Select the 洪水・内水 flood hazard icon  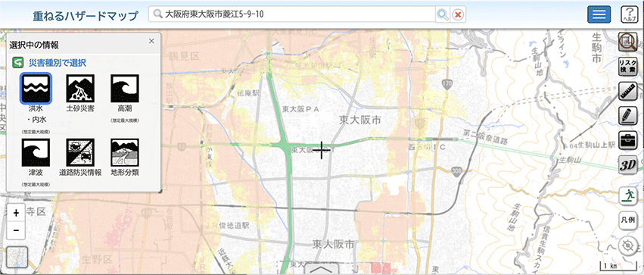(x=36, y=89)
